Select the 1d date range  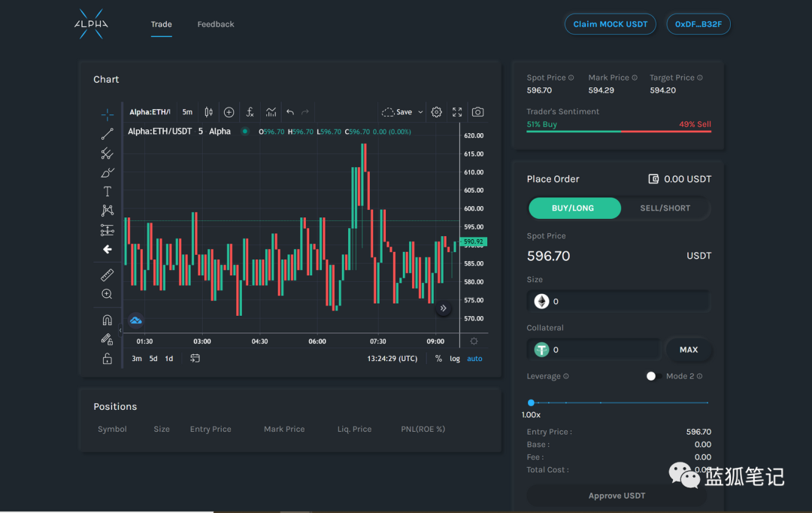click(169, 359)
